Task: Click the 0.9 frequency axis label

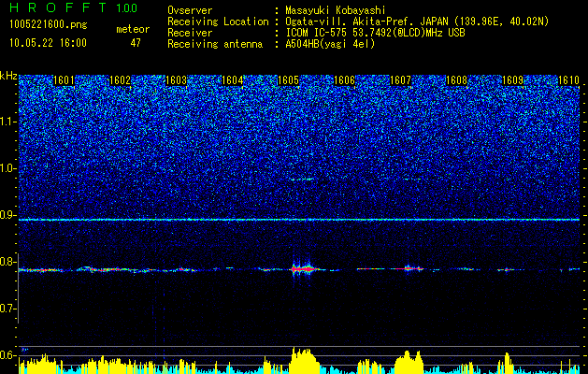Action: [x=8, y=215]
